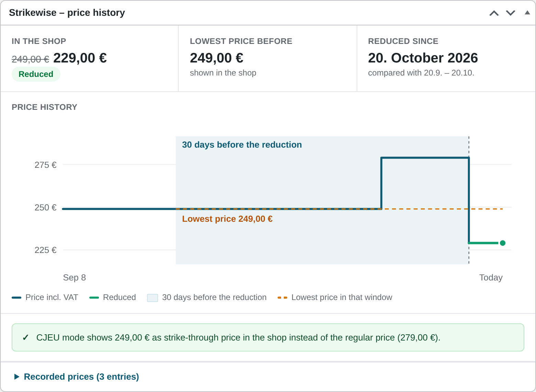Collapse panel with the small triangle toggle
Image resolution: width=536 pixels, height=392 pixels.
tap(527, 13)
